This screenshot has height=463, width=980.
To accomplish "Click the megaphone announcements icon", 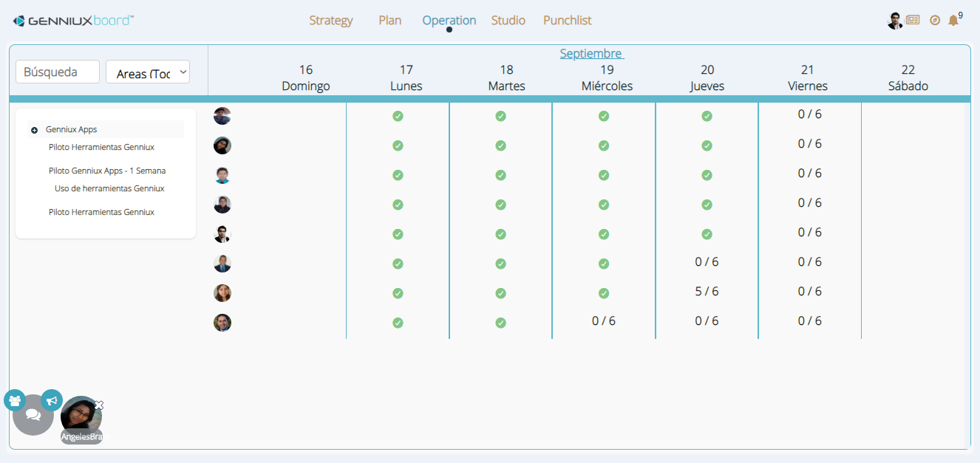I will (x=52, y=400).
